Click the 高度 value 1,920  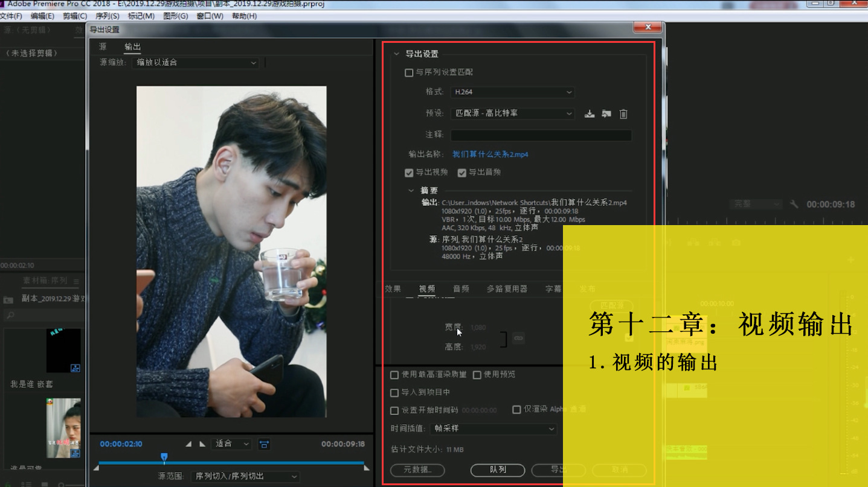(x=478, y=347)
